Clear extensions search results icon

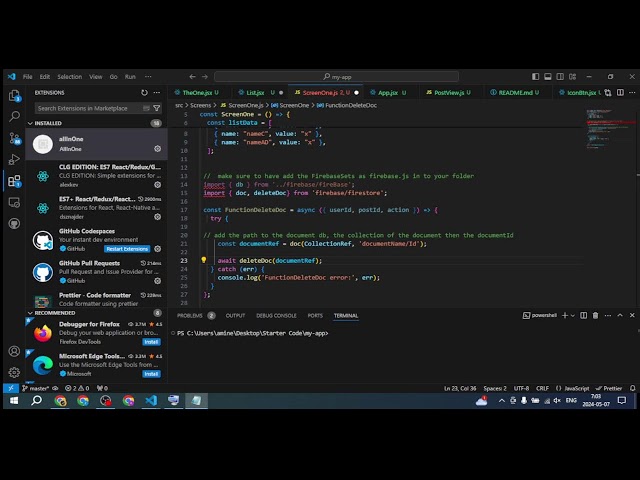(x=146, y=108)
